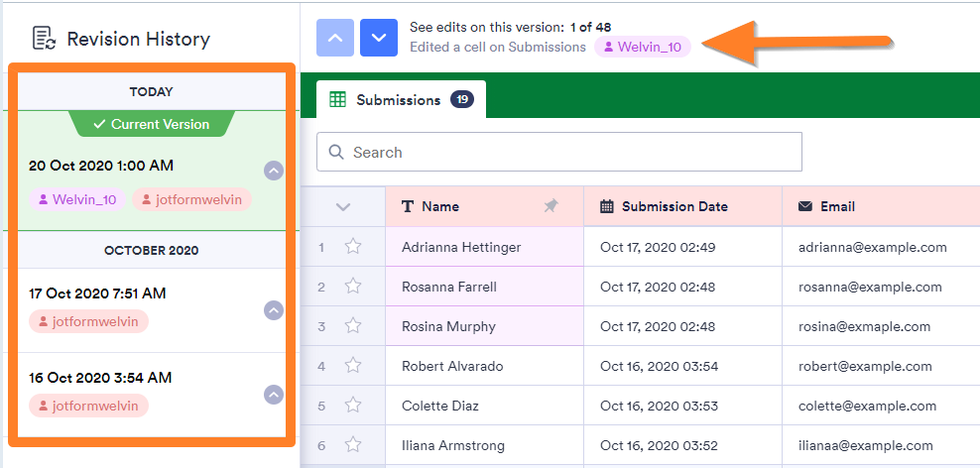Click the Welvin_10 tag in the top bar
The height and width of the screenshot is (468, 980).
[x=642, y=47]
